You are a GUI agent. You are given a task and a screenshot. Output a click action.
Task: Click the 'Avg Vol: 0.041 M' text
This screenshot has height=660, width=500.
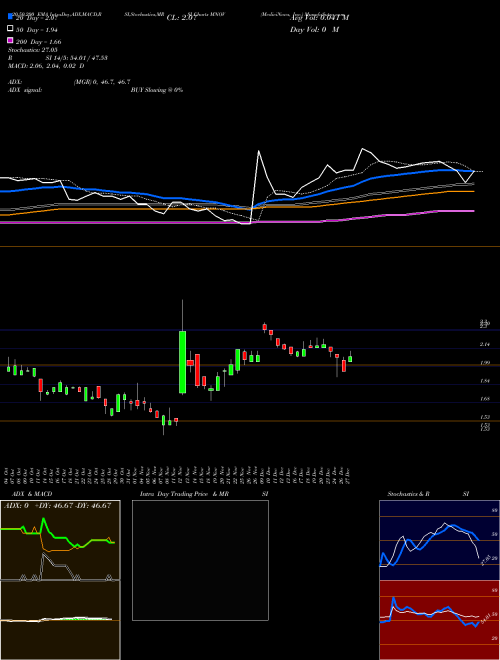pyautogui.click(x=319, y=18)
